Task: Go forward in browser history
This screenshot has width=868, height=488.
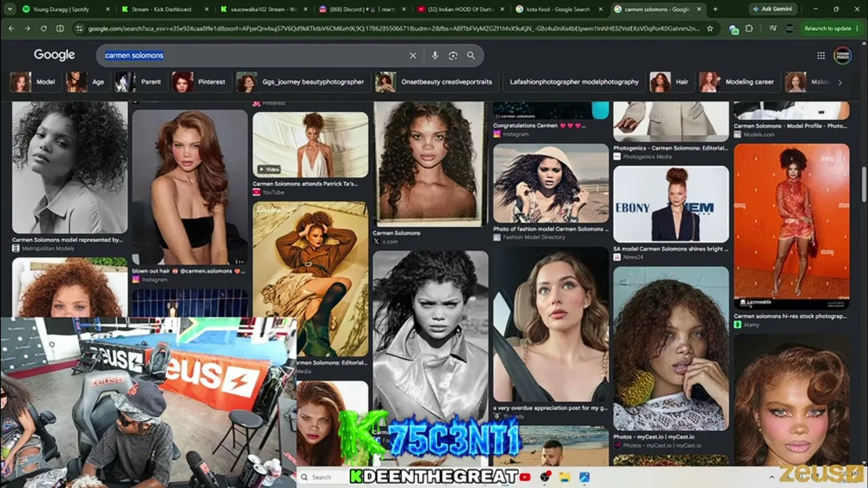Action: click(27, 28)
